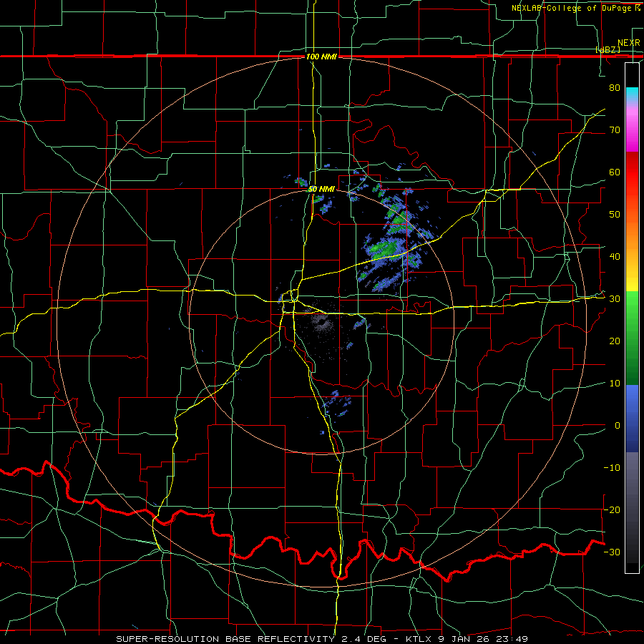Click the -20 value on dBZ scale
Image resolution: width=644 pixels, height=644 pixels.
[x=612, y=509]
